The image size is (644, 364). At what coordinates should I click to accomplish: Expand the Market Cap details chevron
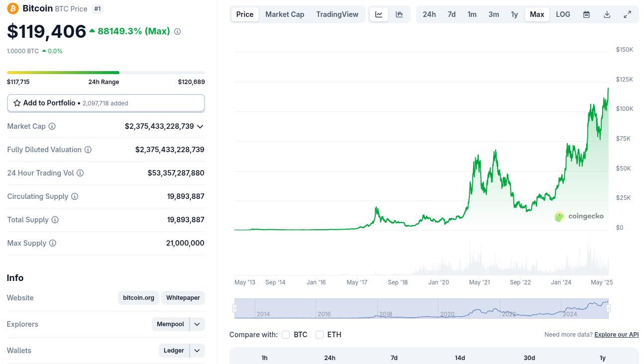pyautogui.click(x=200, y=126)
